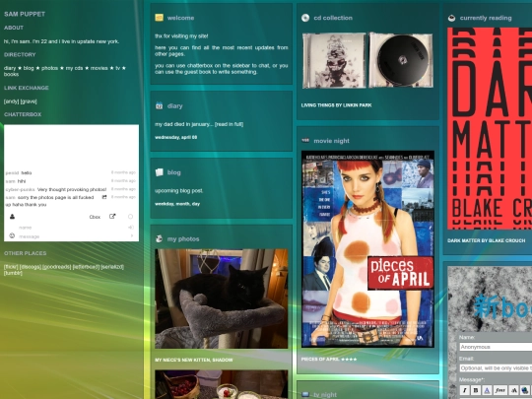Viewport: 532px width, 399px height.
Task: Open the [letterboxd] link
Action: (x=86, y=267)
